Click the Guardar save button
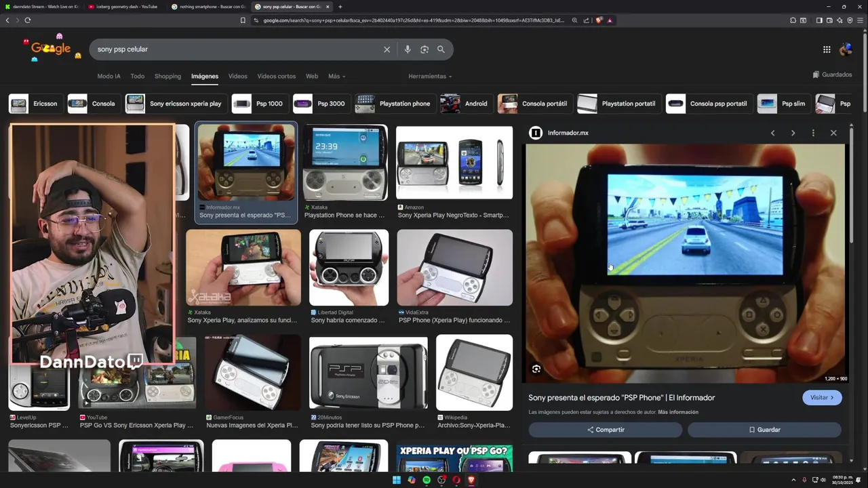This screenshot has width=868, height=488. tap(764, 430)
